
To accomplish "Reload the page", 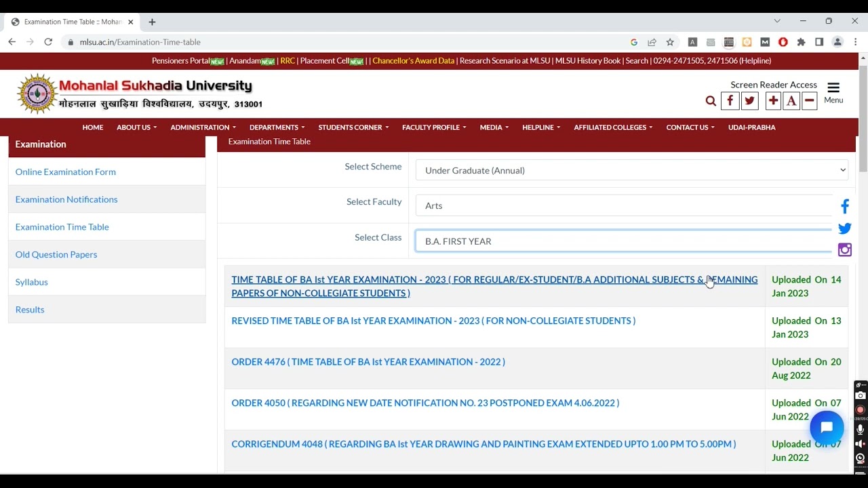I will coord(48,42).
